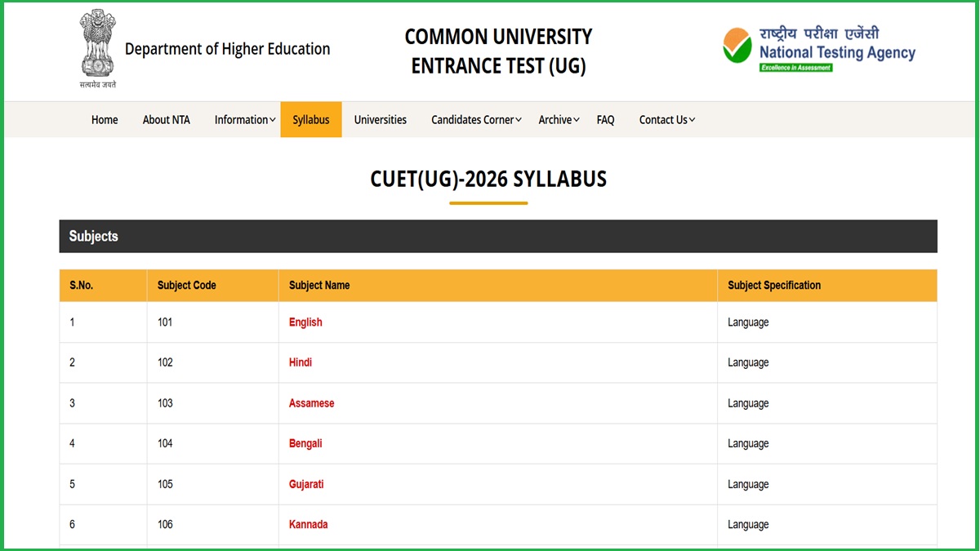Viewport: 980px width, 551px height.
Task: Click the Subject Name column header
Action: point(319,286)
